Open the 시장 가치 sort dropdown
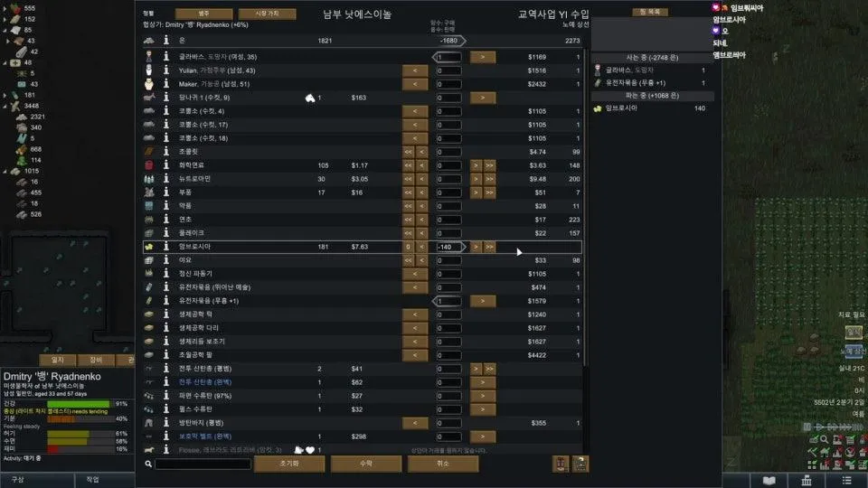The width and height of the screenshot is (868, 488). pos(267,14)
